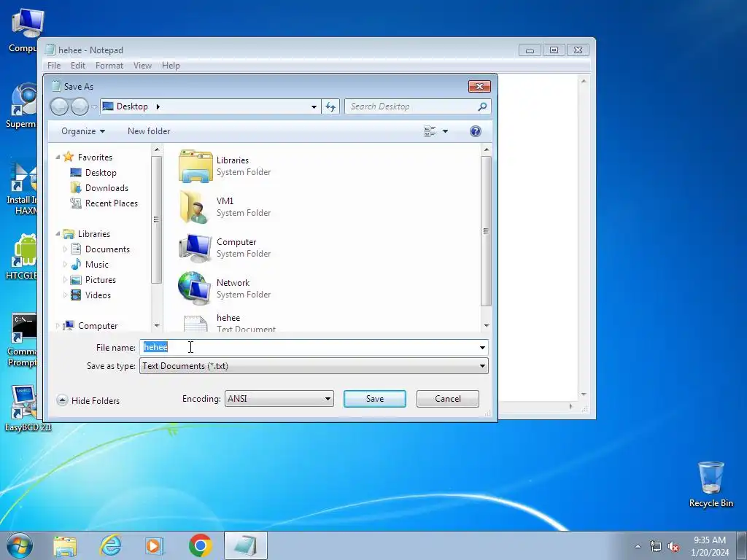
Task: Open the Change your view icon
Action: tap(430, 131)
